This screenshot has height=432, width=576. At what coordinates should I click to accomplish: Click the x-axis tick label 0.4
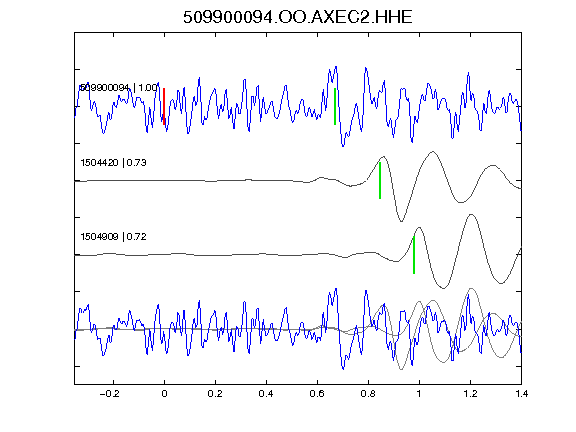266,394
